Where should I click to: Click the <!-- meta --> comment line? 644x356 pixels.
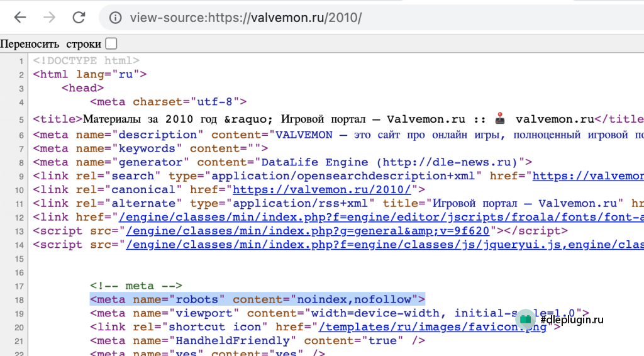[136, 286]
